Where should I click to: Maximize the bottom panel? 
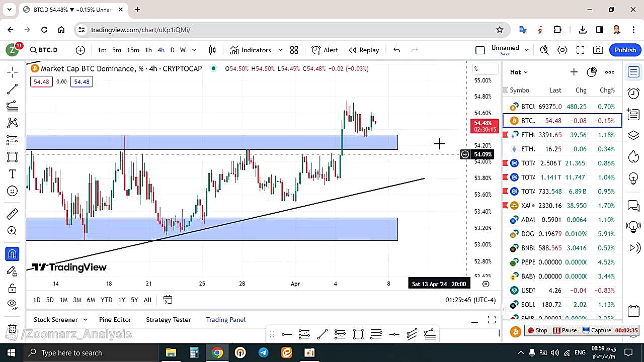pos(492,320)
